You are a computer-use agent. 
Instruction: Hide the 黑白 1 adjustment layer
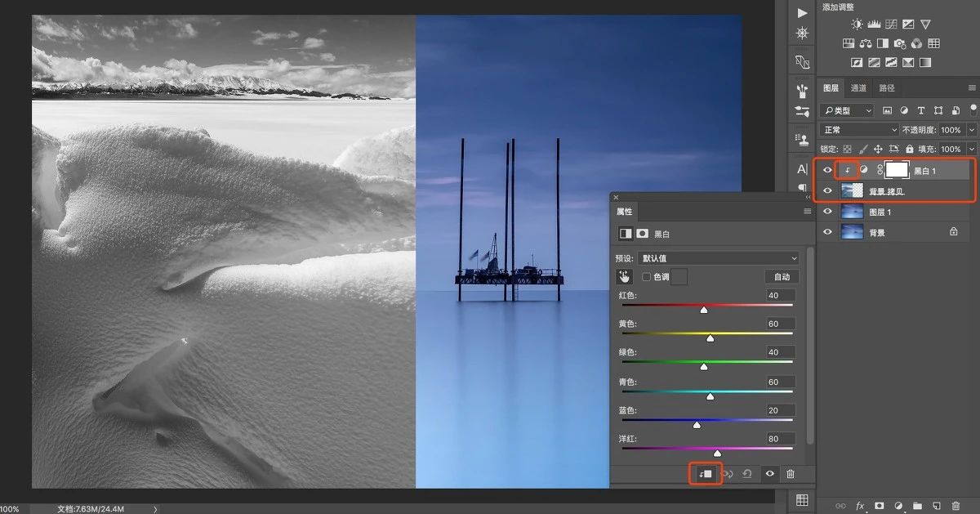828,170
